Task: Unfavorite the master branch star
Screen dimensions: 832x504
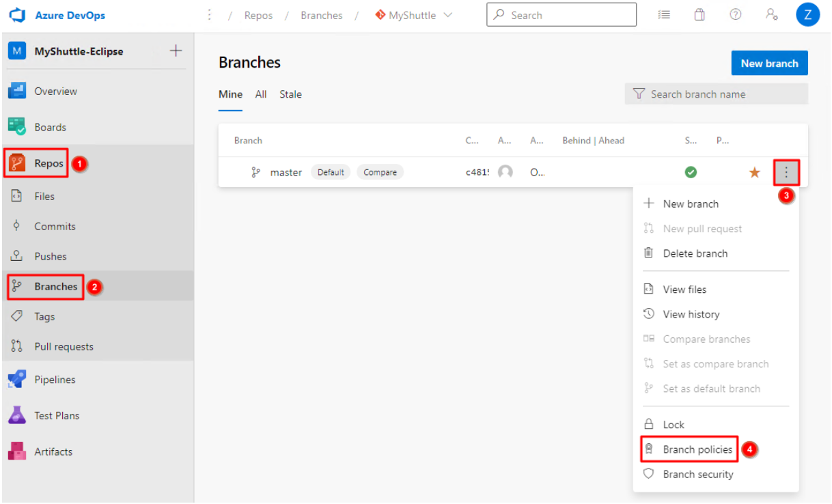Action: [x=755, y=172]
